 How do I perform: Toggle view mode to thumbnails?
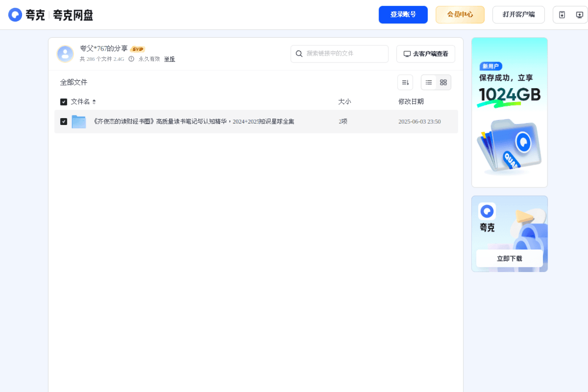443,82
